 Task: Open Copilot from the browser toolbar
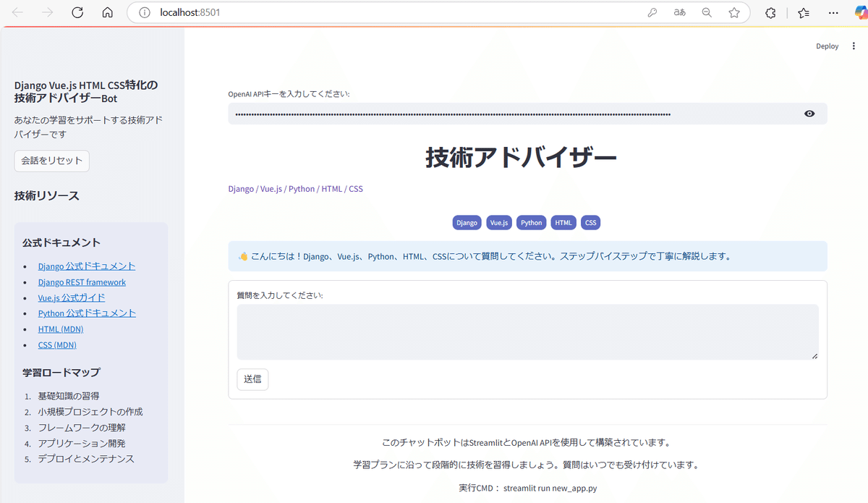tap(859, 12)
